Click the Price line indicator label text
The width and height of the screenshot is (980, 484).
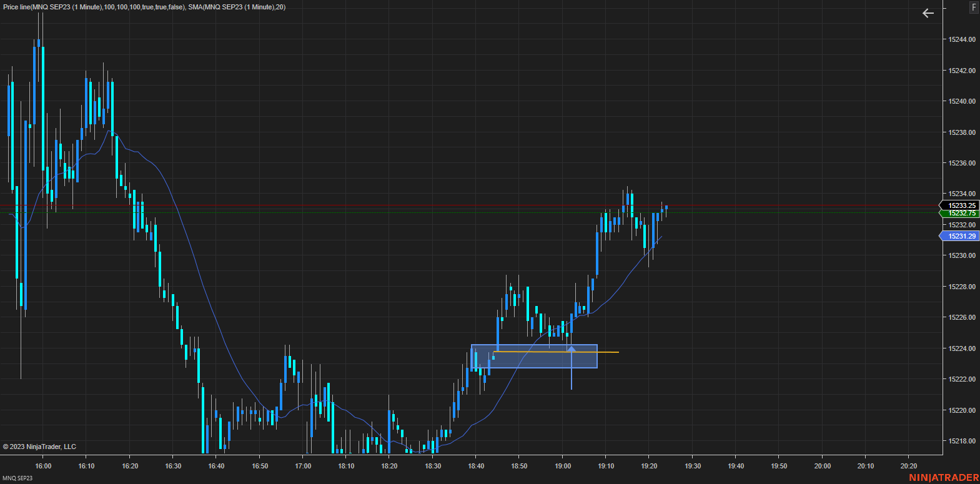[x=94, y=7]
